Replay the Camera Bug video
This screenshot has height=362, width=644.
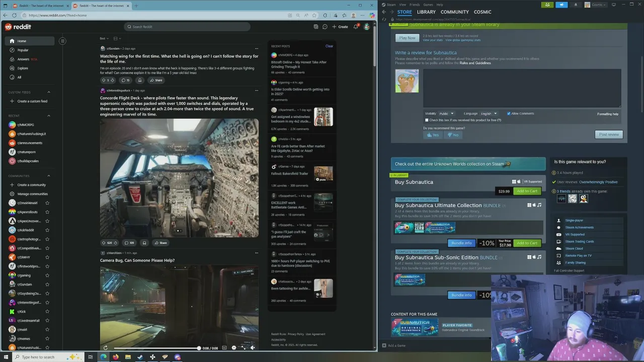(105, 348)
